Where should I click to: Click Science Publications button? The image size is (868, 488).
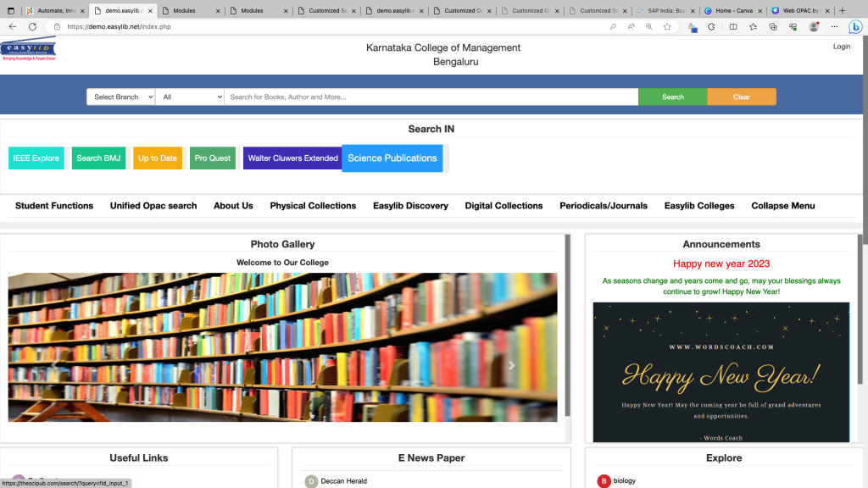392,158
